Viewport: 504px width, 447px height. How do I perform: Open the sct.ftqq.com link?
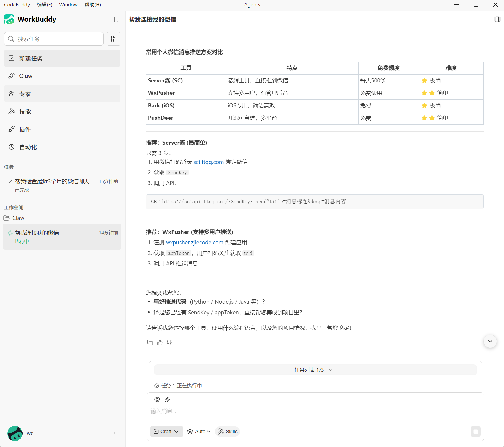209,162
